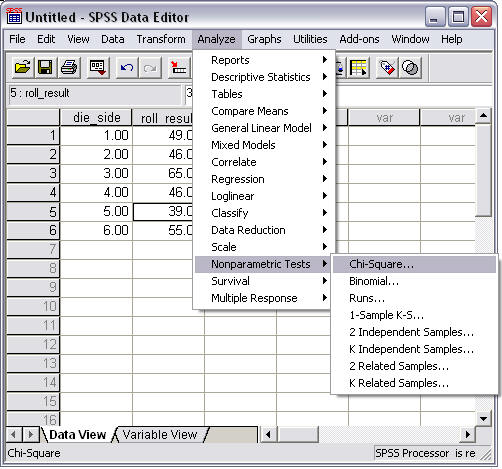Expand the Regression submenu
This screenshot has height=469, width=502.
[264, 179]
